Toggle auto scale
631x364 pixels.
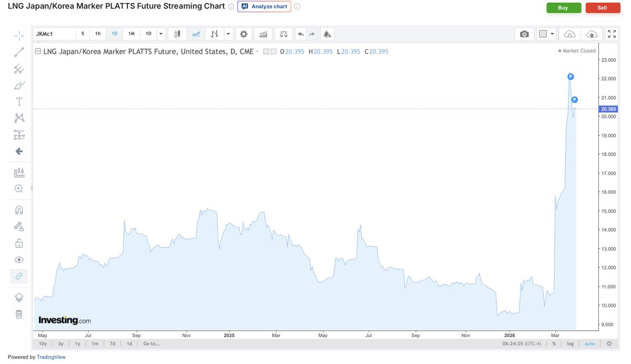pos(589,344)
